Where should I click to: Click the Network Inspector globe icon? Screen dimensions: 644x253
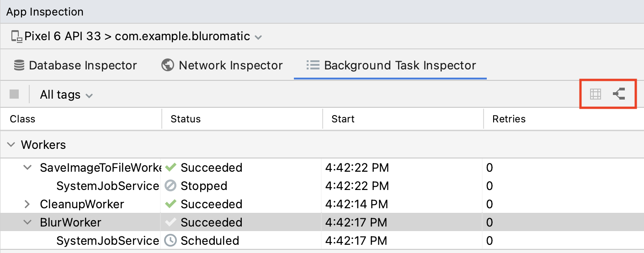click(x=168, y=65)
